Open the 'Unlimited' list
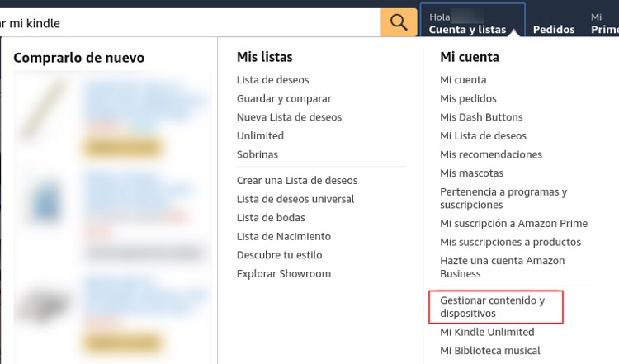The width and height of the screenshot is (619, 364). click(x=260, y=135)
